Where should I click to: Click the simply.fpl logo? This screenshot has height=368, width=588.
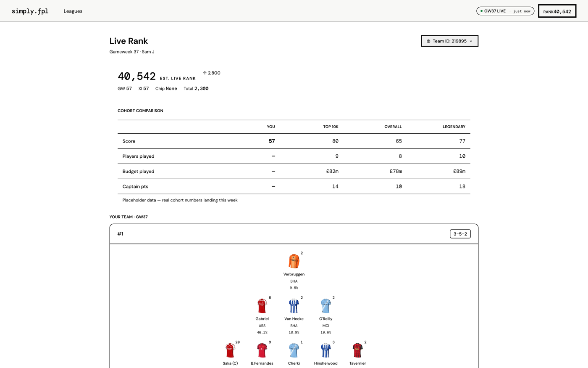[x=30, y=11]
